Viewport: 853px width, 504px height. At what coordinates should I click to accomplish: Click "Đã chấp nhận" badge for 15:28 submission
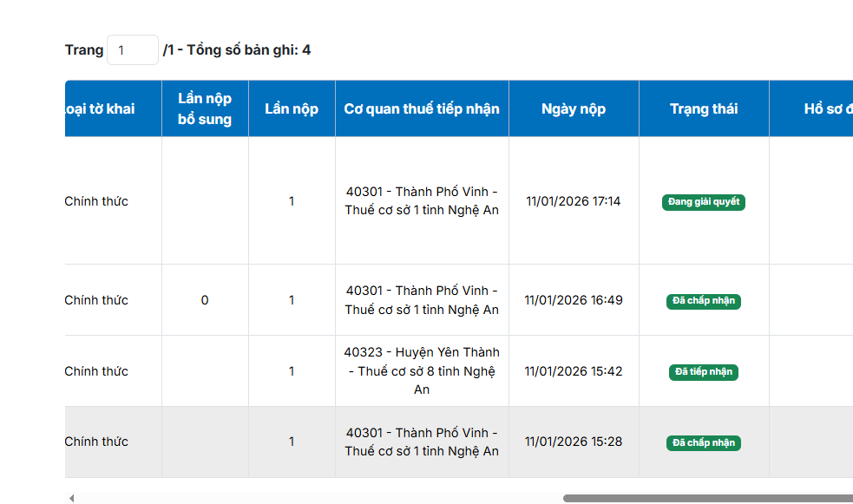pyautogui.click(x=704, y=442)
